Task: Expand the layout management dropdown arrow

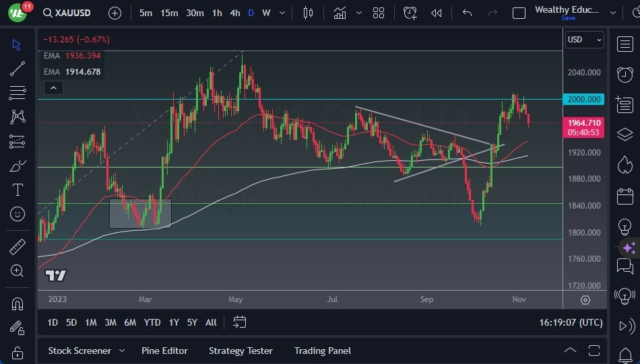Action: click(x=613, y=13)
